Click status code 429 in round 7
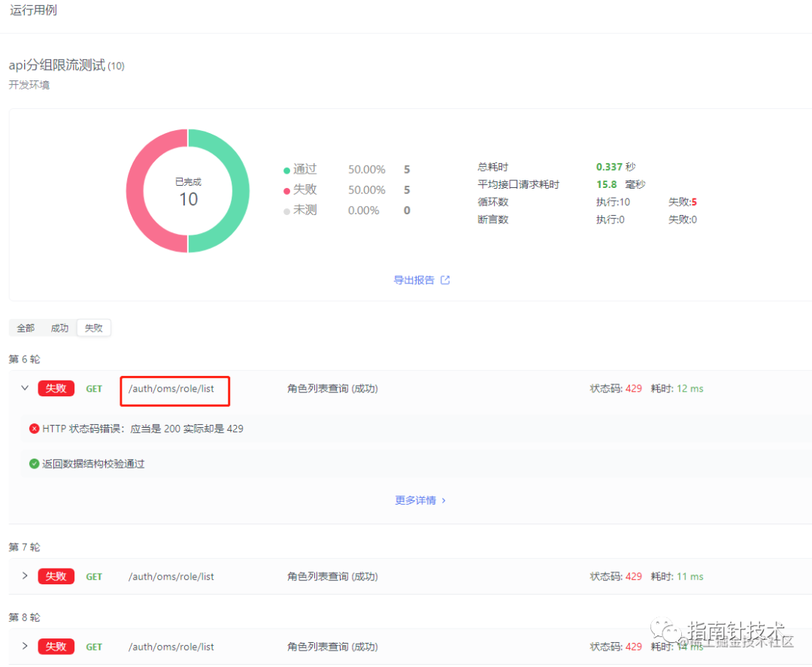 coord(633,577)
